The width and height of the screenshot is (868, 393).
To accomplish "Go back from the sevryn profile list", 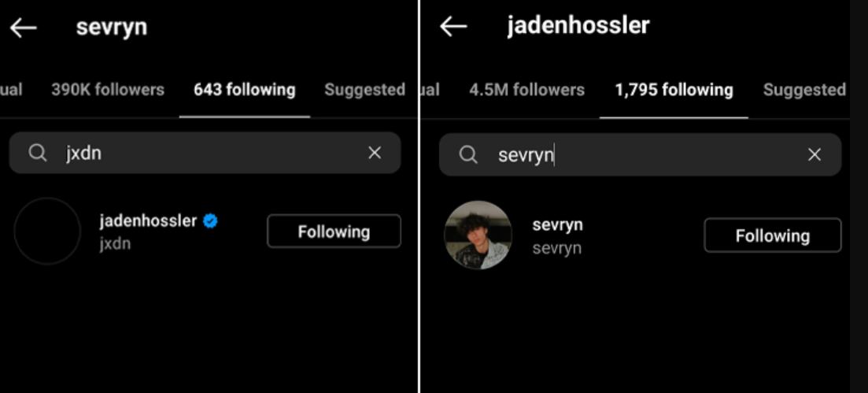I will [x=24, y=28].
